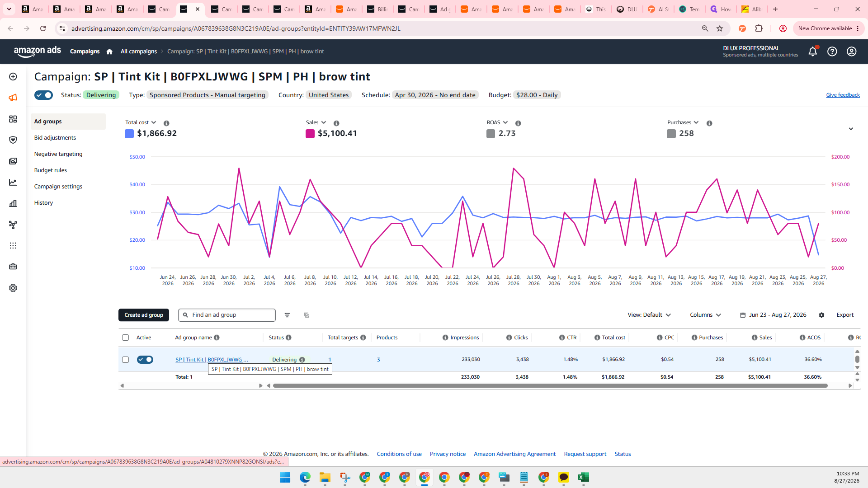Screen dimensions: 868x488
Task: Open the Sales metric dropdown
Action: tap(316, 122)
